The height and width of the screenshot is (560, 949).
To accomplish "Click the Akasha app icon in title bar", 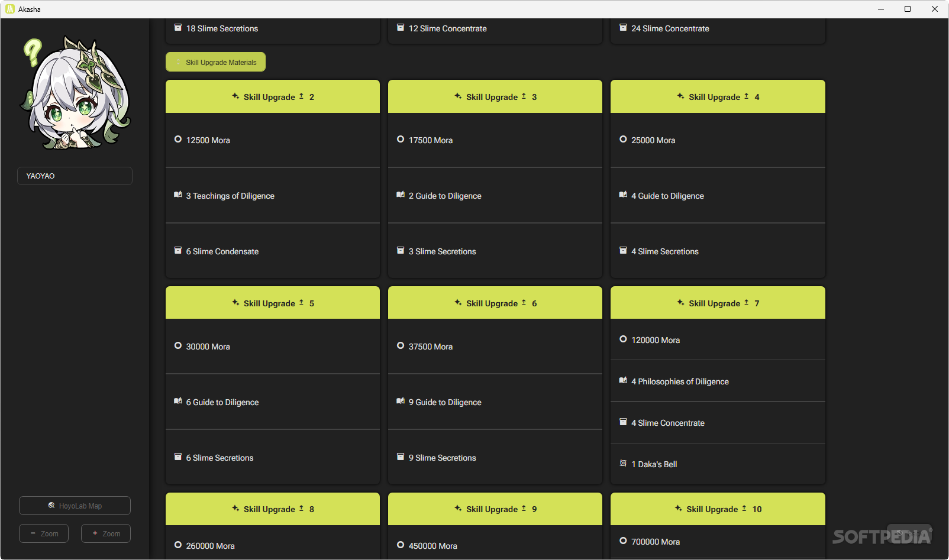I will pos(10,9).
